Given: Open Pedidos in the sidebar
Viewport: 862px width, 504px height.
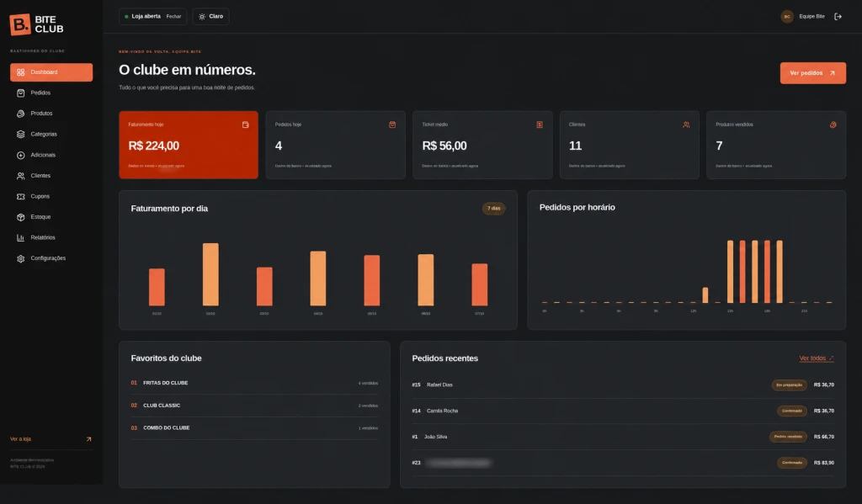Looking at the screenshot, I should click(51, 93).
